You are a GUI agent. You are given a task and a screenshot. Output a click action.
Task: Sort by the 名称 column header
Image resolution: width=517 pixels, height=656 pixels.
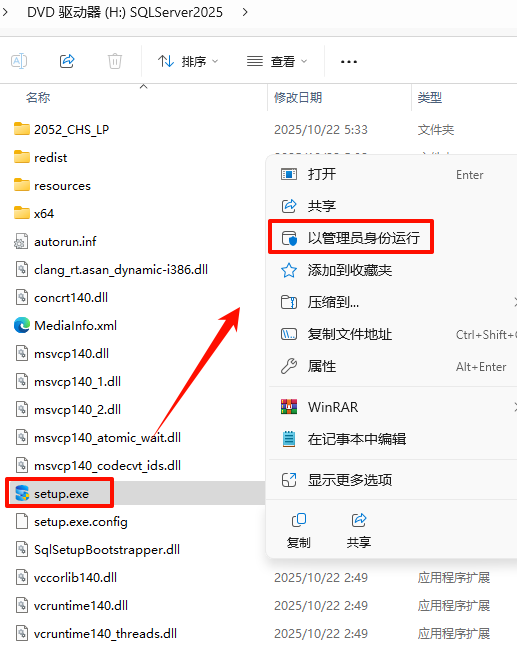[x=38, y=97]
